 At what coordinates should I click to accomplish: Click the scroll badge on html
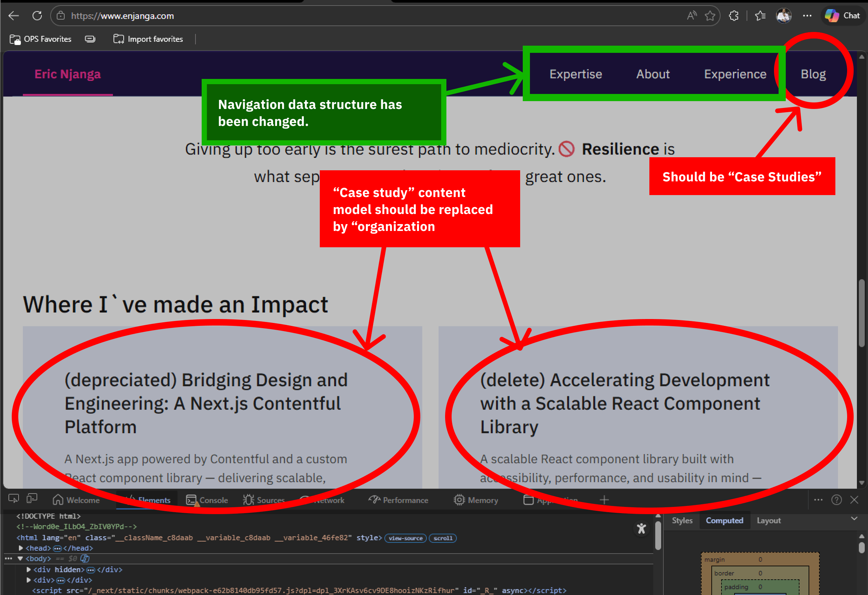[442, 538]
